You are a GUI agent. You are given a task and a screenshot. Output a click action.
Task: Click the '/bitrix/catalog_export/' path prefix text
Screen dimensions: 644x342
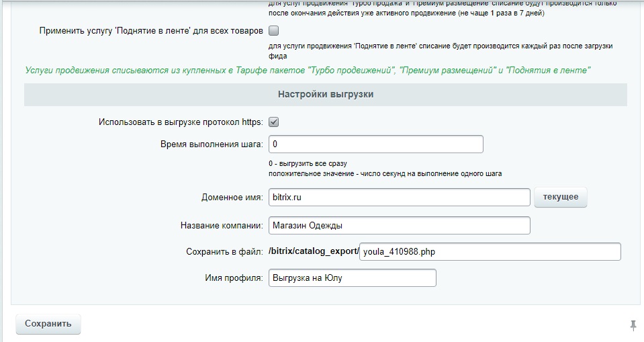click(314, 252)
